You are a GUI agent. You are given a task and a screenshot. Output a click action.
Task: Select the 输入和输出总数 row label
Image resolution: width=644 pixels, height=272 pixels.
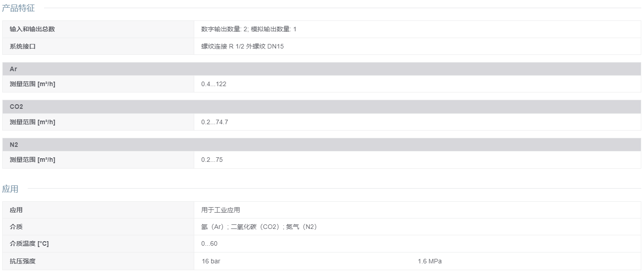(x=32, y=29)
